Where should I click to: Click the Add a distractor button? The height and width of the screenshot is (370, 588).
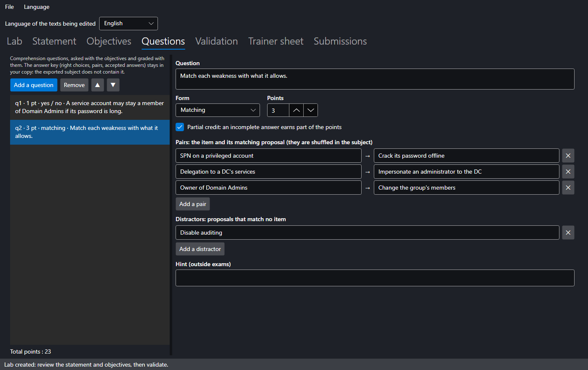pos(200,249)
